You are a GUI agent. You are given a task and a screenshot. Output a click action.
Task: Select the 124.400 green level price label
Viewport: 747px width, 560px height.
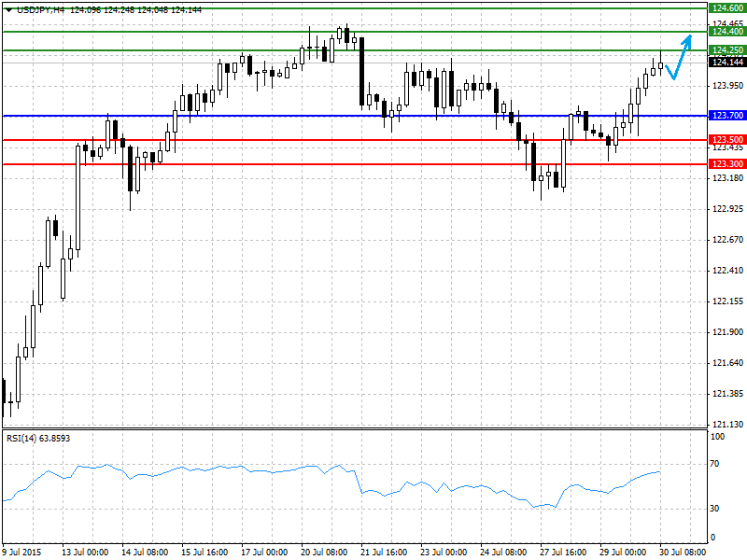click(727, 32)
